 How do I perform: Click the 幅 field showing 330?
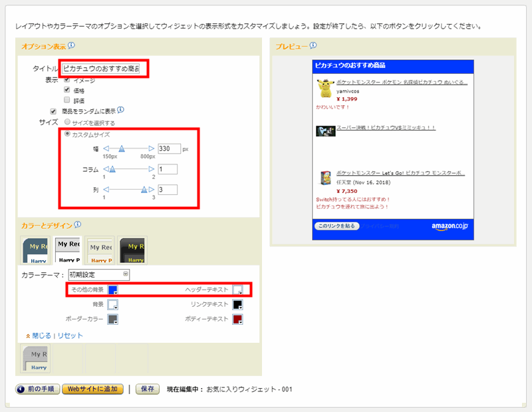click(169, 149)
